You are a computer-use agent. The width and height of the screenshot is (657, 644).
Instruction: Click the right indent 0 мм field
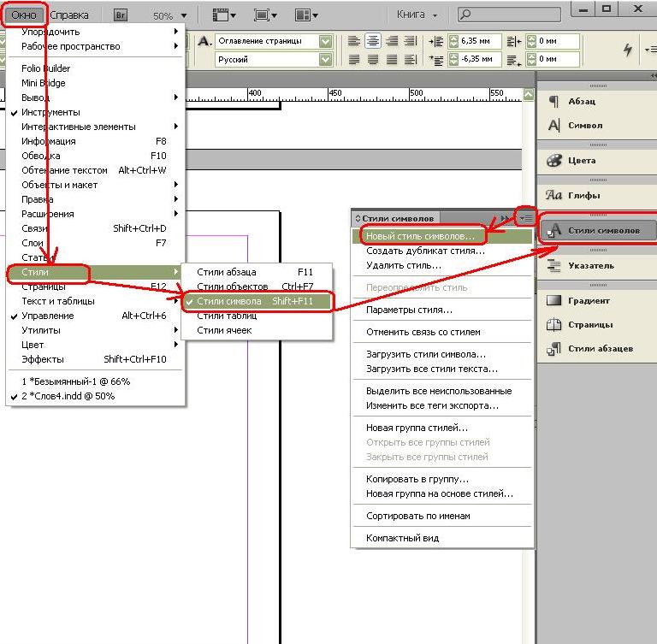pyautogui.click(x=558, y=41)
